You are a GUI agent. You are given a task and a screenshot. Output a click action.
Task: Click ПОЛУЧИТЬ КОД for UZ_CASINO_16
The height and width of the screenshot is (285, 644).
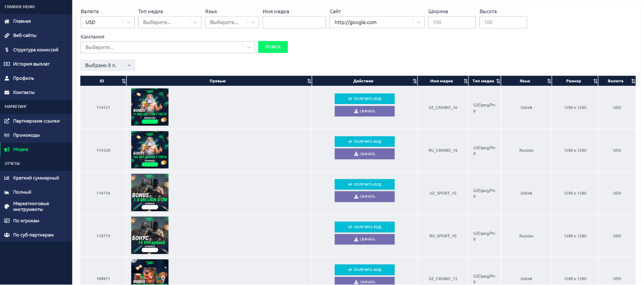pos(364,99)
